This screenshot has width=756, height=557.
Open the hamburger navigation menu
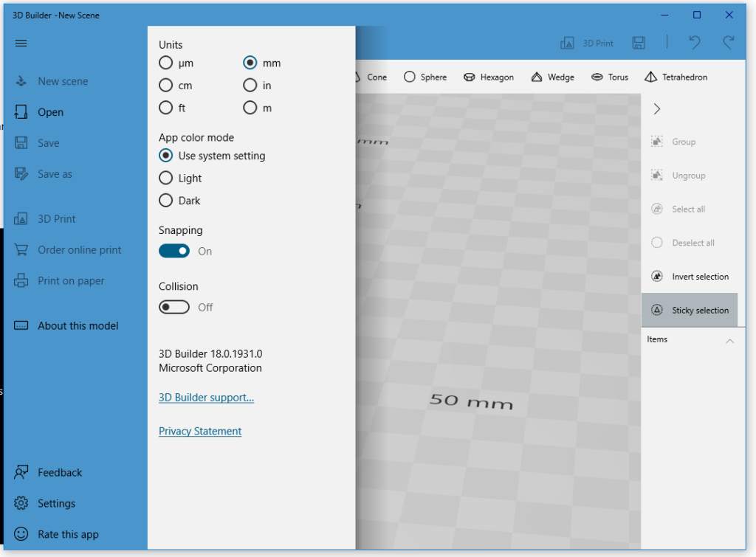[21, 44]
